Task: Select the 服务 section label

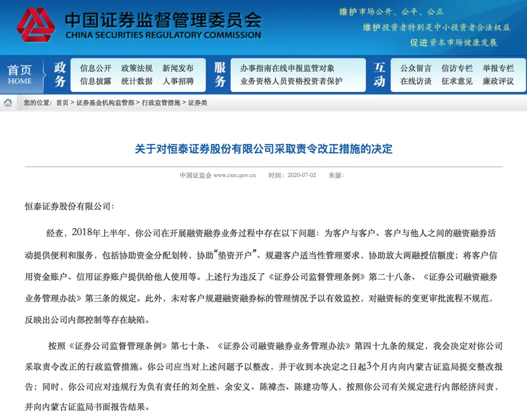Action: [220, 74]
